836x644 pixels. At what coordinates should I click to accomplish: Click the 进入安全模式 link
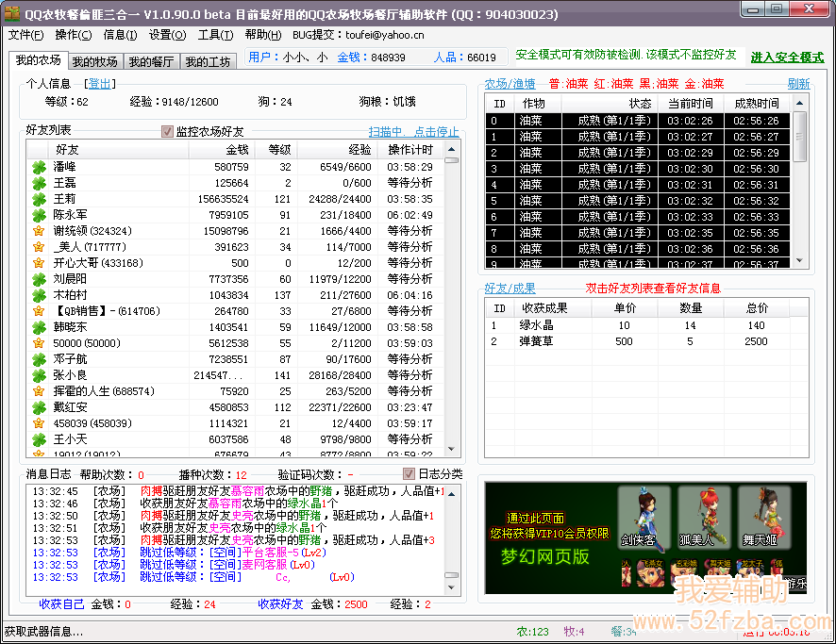click(x=787, y=58)
